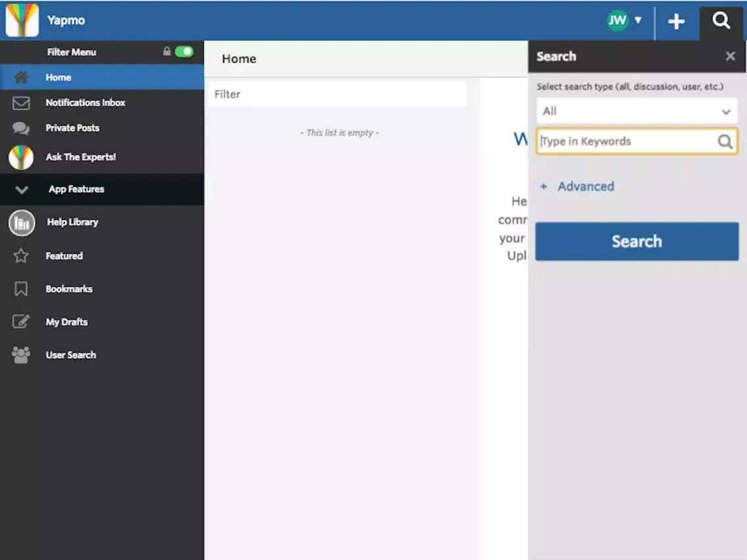This screenshot has width=747, height=560.
Task: Collapse the App Features section chevron
Action: [x=22, y=189]
